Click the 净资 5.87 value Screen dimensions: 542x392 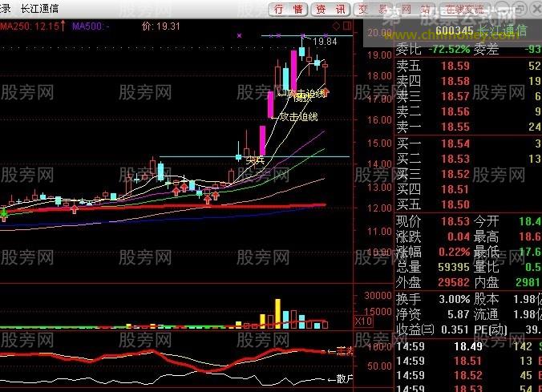pos(458,314)
